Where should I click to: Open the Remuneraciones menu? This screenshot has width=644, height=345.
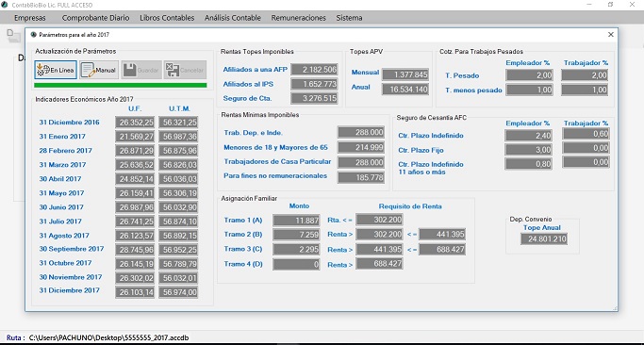[x=299, y=18]
